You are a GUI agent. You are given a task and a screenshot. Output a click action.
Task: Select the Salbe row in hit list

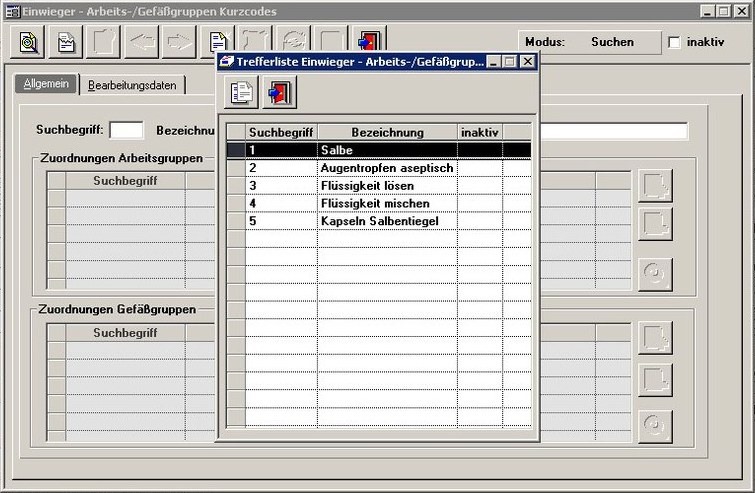pos(378,150)
